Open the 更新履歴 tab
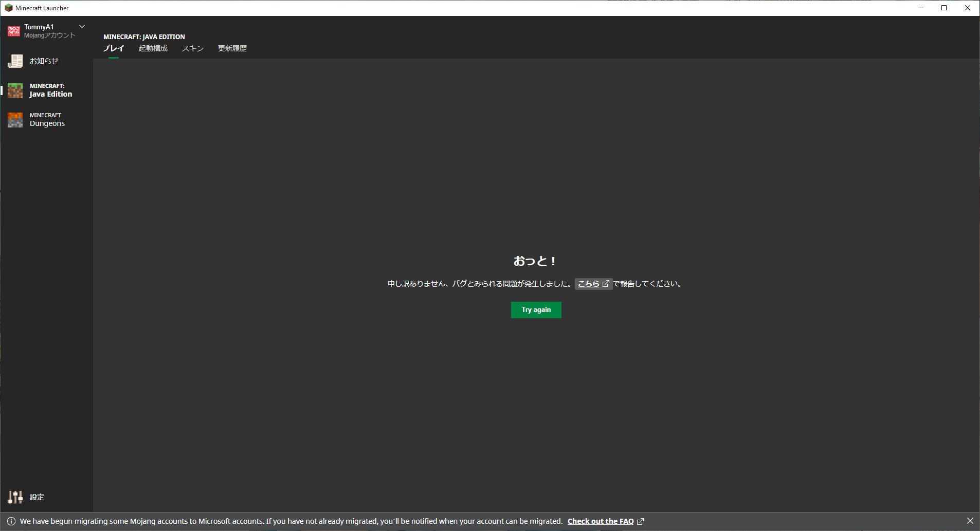The width and height of the screenshot is (980, 531). coord(232,48)
